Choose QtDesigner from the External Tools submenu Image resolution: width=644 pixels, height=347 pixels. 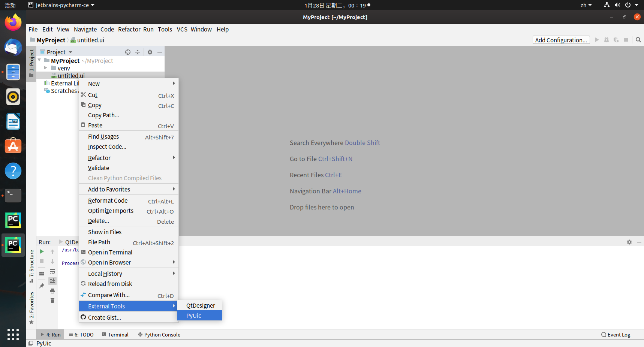pyautogui.click(x=200, y=305)
